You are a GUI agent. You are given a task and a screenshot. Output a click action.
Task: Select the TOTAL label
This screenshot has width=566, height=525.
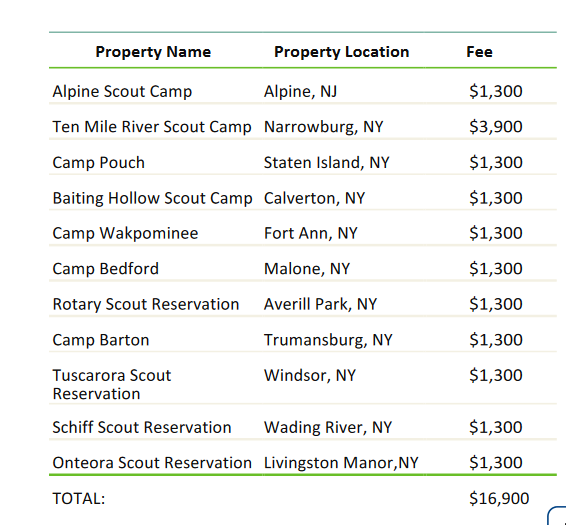pos(79,499)
